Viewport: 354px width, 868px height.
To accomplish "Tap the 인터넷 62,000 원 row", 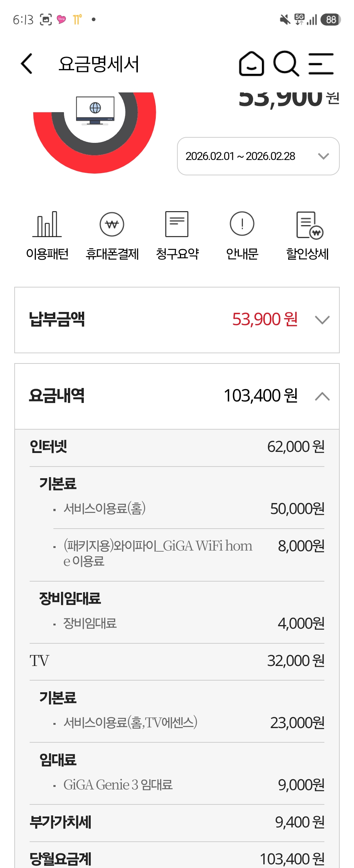I will [177, 447].
